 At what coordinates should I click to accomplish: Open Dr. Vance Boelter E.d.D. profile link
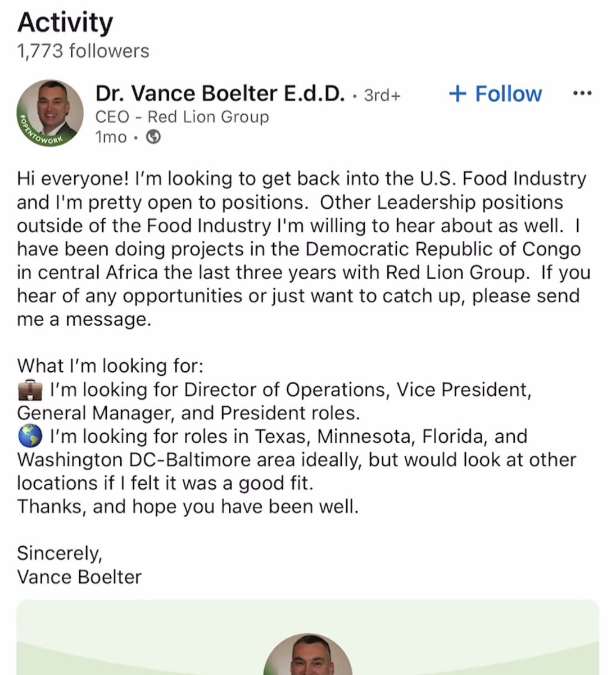pyautogui.click(x=219, y=94)
